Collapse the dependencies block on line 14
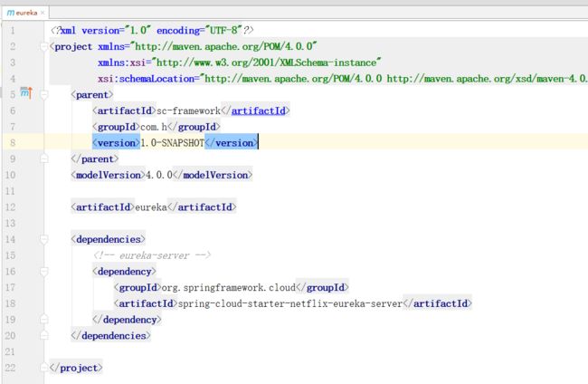Viewport: 588px width, 384px height. [x=44, y=239]
